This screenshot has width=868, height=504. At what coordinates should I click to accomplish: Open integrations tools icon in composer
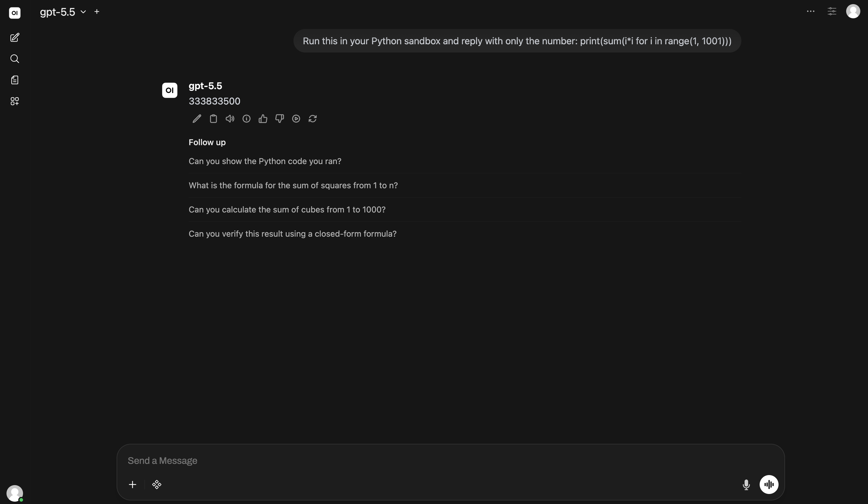[x=157, y=485]
